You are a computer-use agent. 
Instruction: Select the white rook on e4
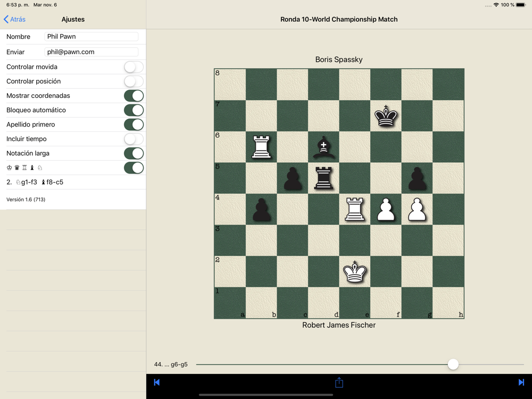click(354, 210)
